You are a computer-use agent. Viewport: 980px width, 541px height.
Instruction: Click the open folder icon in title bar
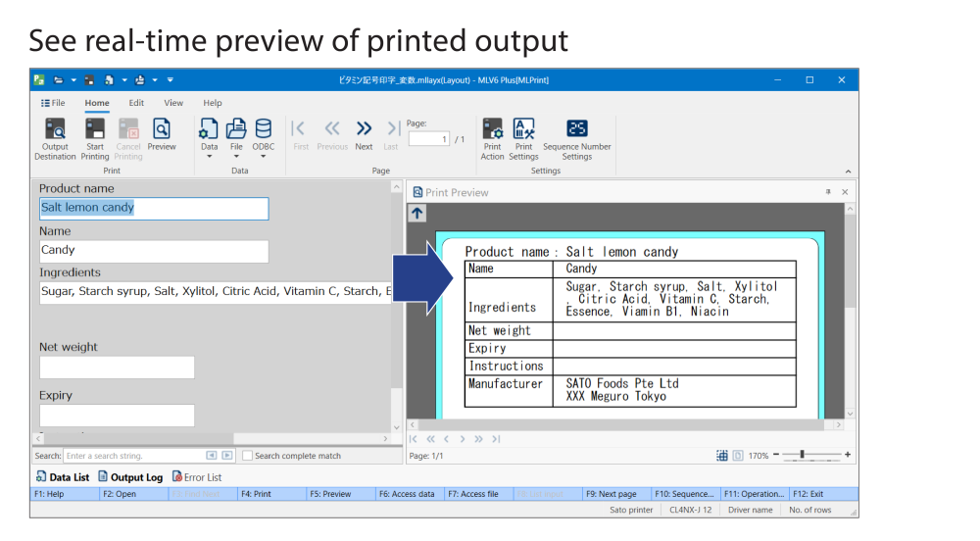coord(58,80)
